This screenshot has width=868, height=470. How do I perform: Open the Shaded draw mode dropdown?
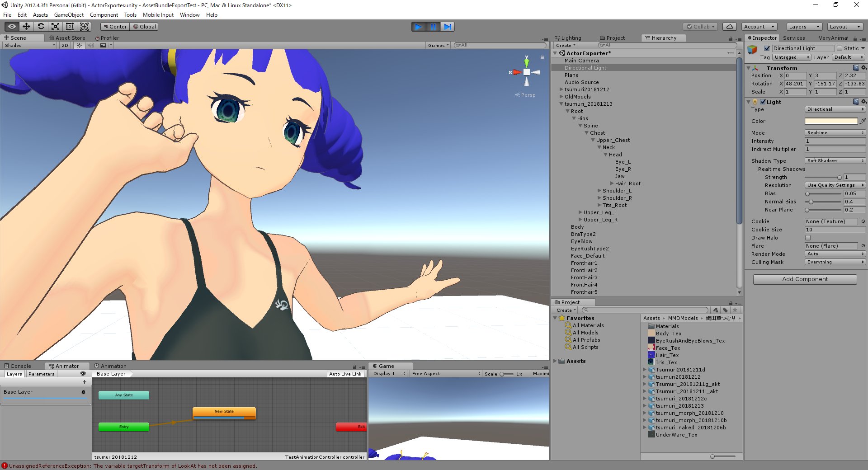(x=29, y=45)
